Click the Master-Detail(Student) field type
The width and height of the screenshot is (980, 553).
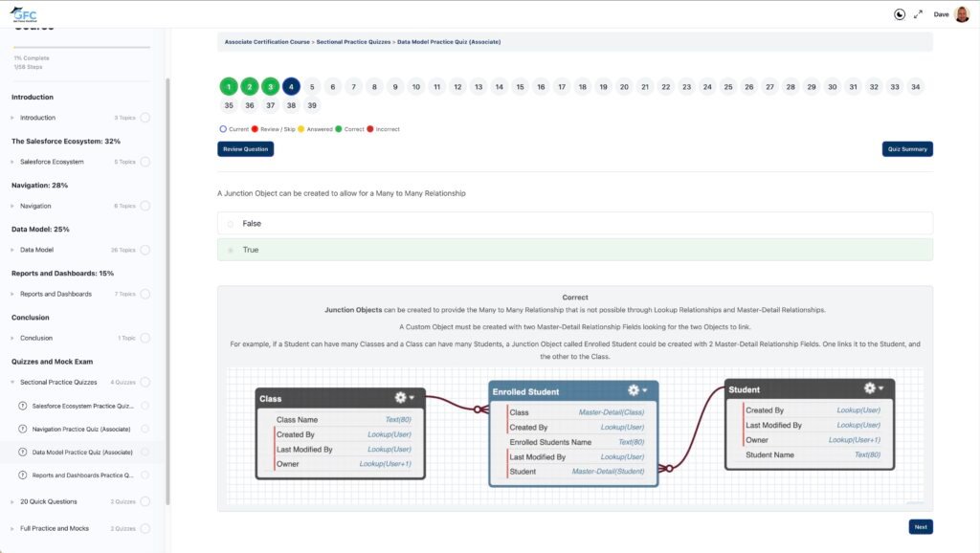608,472
